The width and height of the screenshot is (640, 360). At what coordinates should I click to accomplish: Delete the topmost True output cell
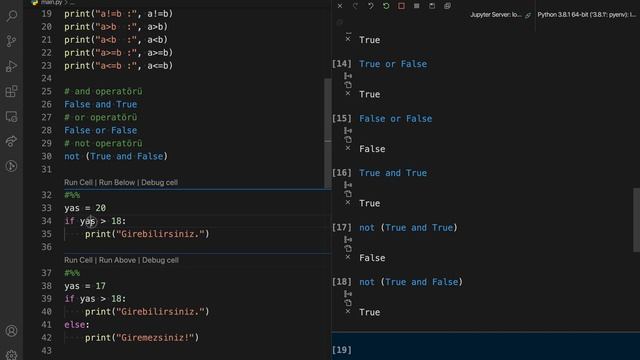point(348,39)
